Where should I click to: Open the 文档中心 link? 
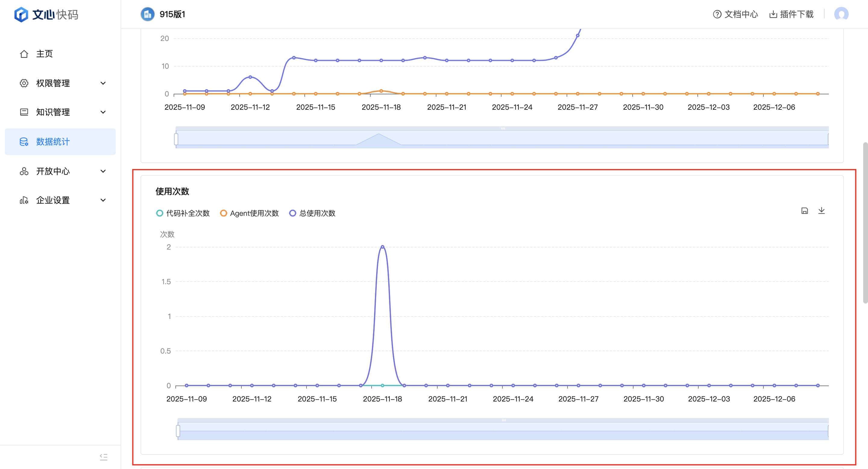click(x=741, y=14)
